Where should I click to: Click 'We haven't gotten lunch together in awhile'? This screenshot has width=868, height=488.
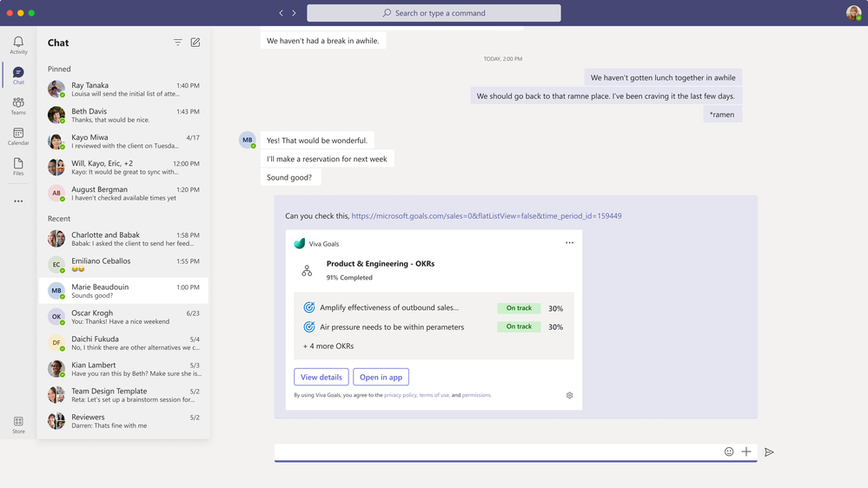pyautogui.click(x=663, y=77)
